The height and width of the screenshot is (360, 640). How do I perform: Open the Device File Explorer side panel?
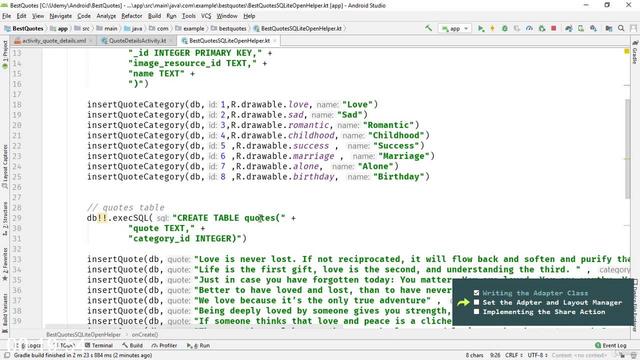636,306
